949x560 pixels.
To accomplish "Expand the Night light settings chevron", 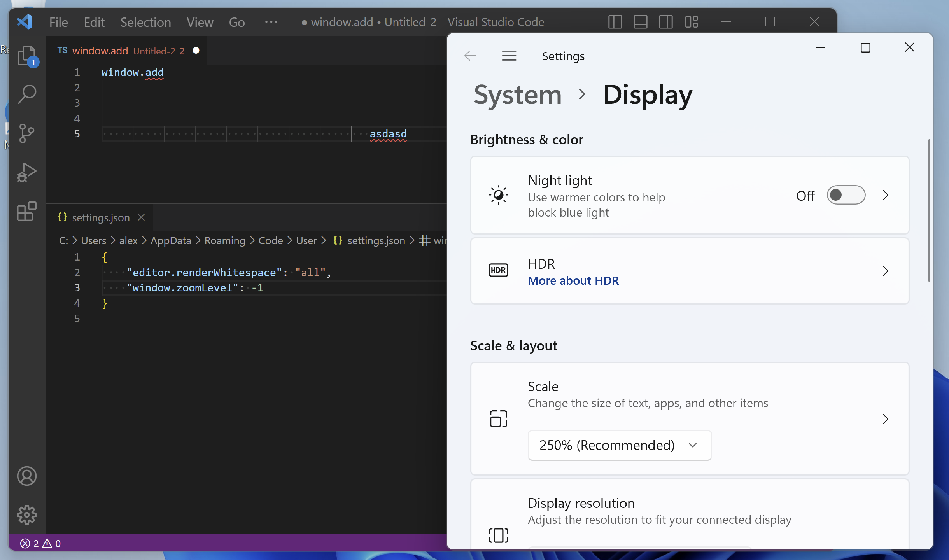I will (x=886, y=195).
